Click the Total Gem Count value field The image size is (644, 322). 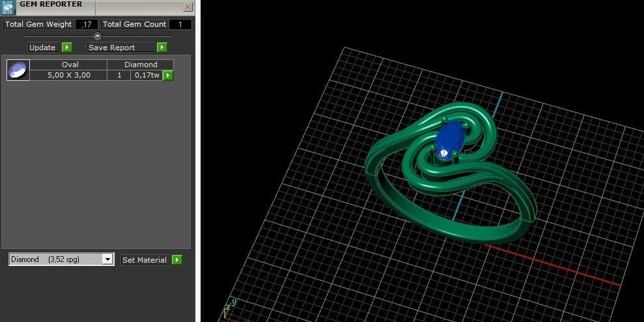point(180,24)
